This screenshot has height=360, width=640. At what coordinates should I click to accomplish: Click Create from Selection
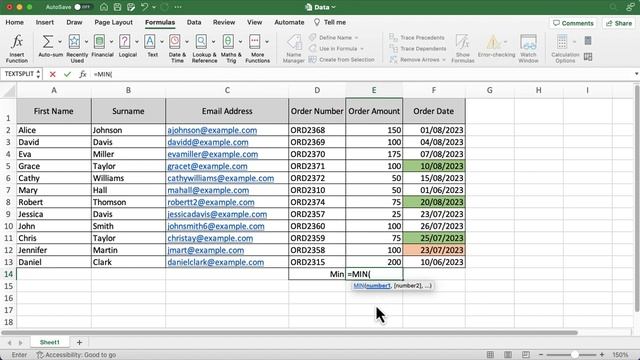click(x=342, y=60)
